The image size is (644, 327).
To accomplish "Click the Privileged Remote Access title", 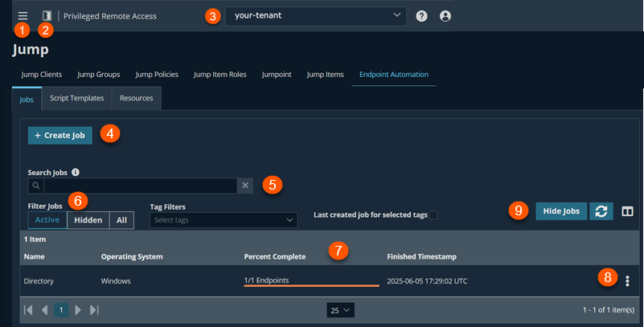I will pyautogui.click(x=110, y=16).
